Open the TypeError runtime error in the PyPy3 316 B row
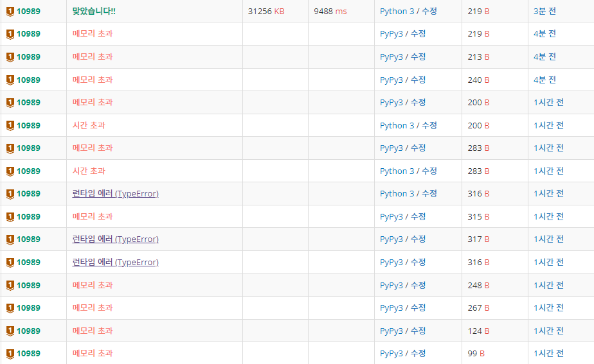Viewport: 594px width, 364px height. point(115,262)
